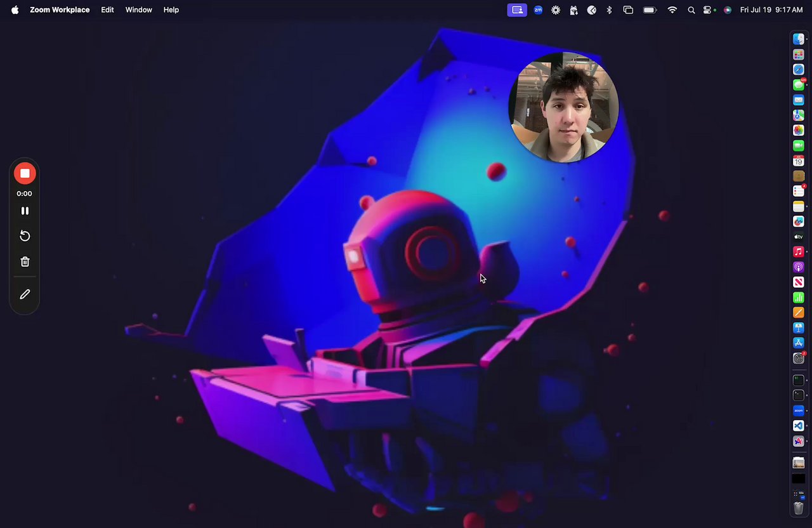This screenshot has width=812, height=528.
Task: Open Mail from the Dock
Action: 799,100
